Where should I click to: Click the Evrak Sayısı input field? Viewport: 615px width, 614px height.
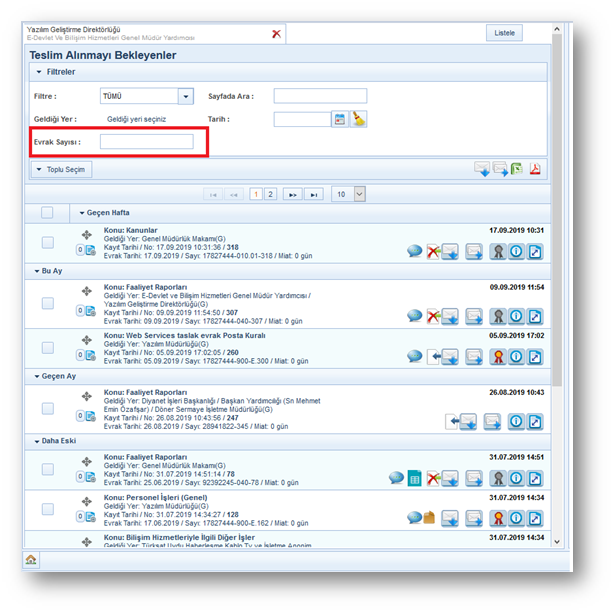146,142
